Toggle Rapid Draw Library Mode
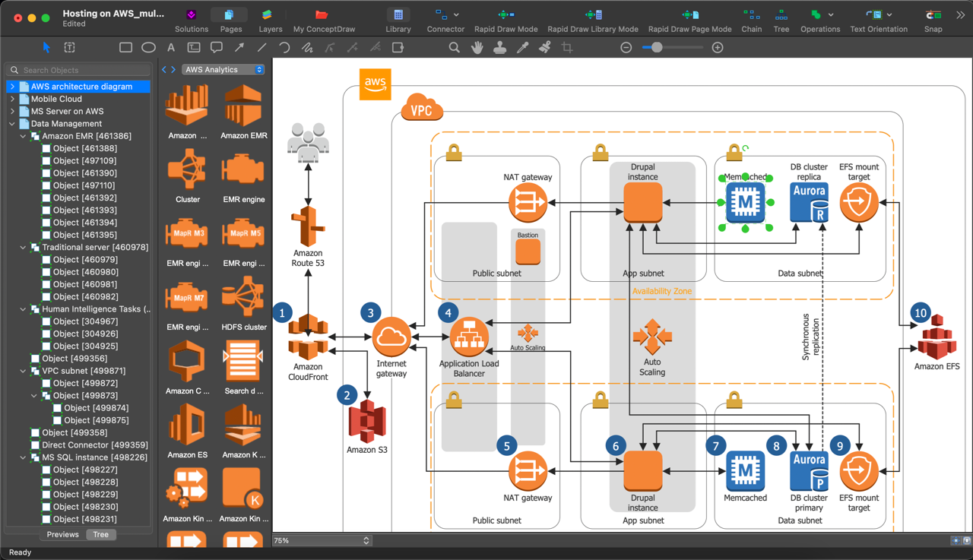The height and width of the screenshot is (560, 973). click(593, 21)
